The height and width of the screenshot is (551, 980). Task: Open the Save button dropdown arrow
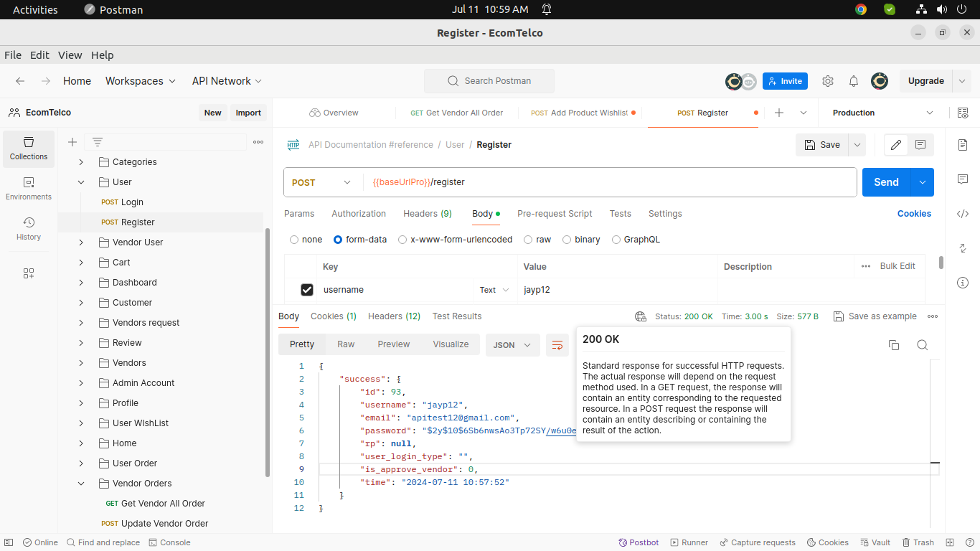pos(857,145)
